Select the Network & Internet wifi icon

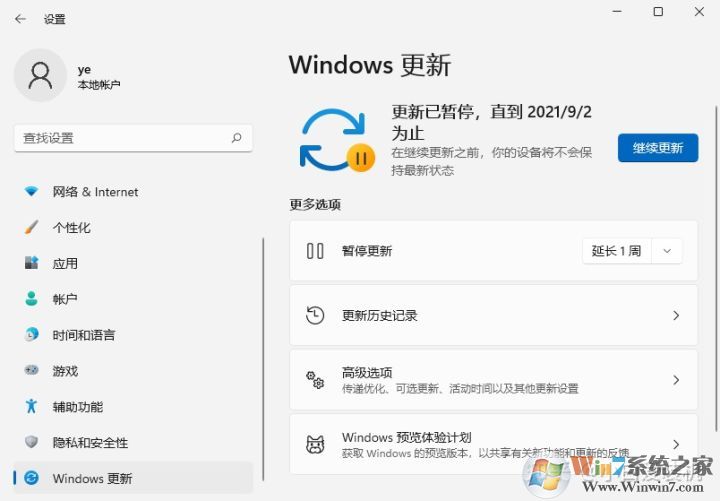point(31,191)
